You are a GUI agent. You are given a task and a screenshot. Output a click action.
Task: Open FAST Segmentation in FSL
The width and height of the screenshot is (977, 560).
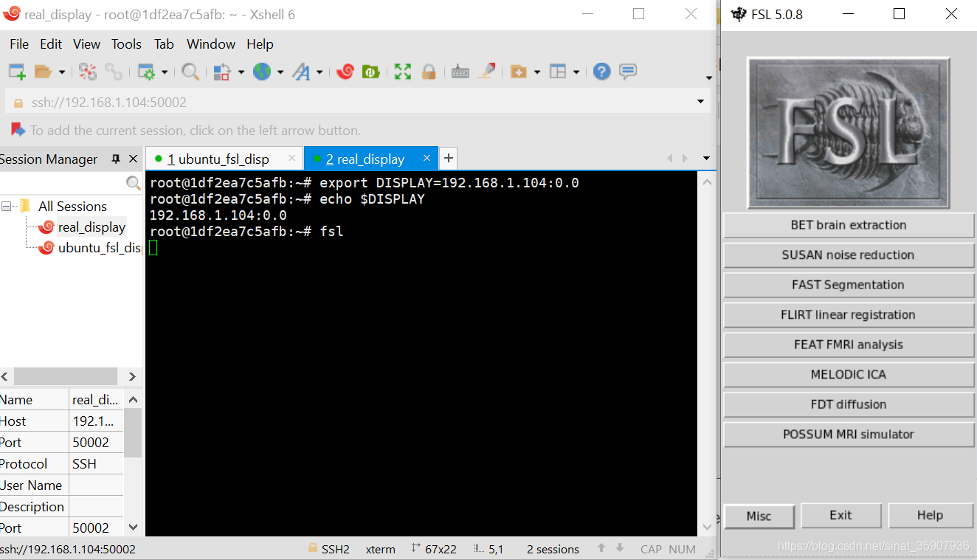(x=849, y=285)
